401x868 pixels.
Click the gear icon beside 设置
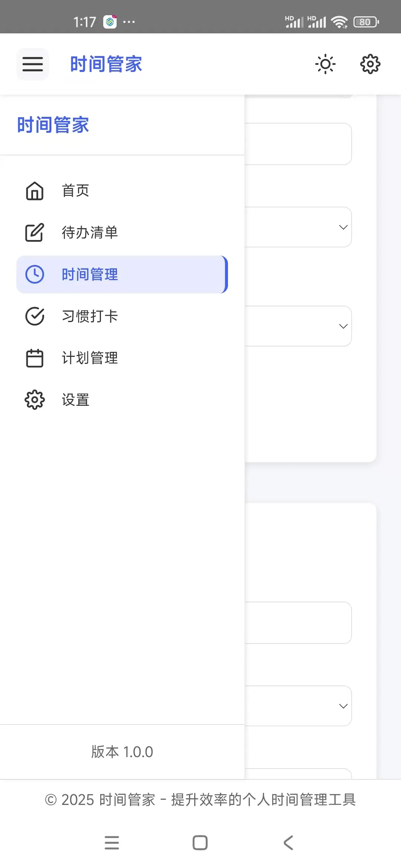pos(35,400)
